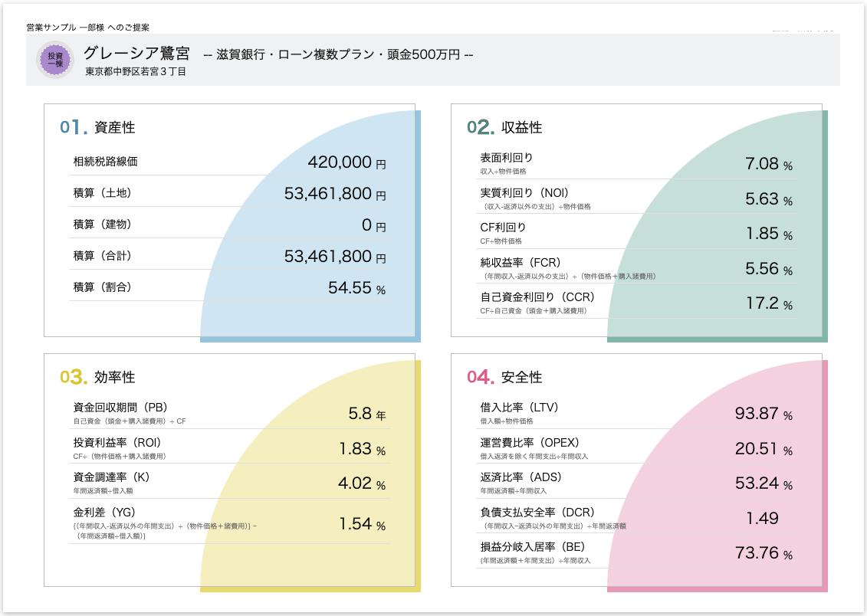
Task: Click the value 420,000 円
Action: pos(346,162)
